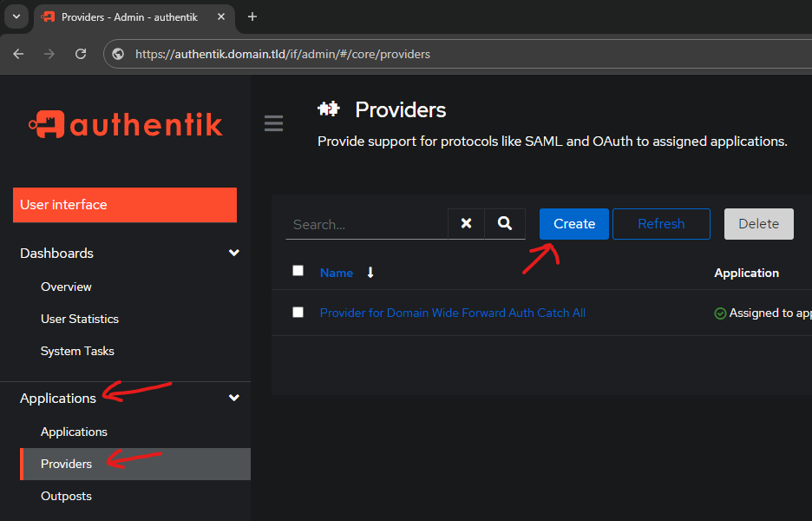Open the User interface link
812x521 pixels.
pyautogui.click(x=125, y=205)
